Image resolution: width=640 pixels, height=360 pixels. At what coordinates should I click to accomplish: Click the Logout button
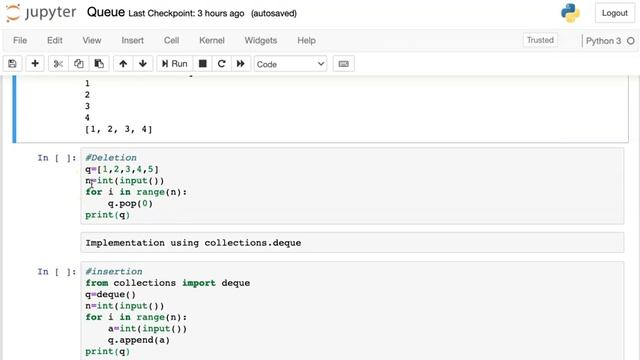(614, 13)
